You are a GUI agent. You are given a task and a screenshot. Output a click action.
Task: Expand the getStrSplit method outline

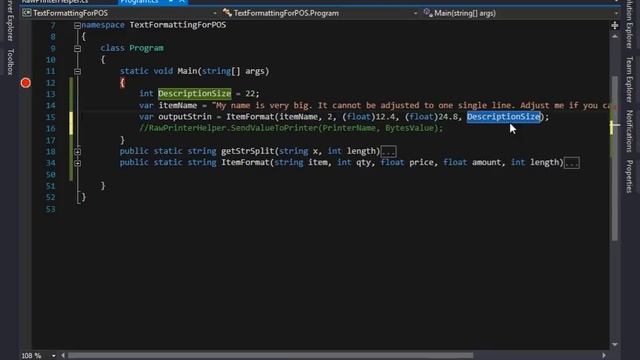77,151
